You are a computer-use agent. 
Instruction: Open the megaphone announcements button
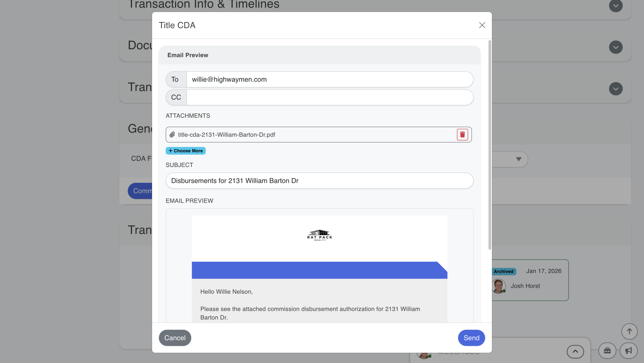[x=628, y=350]
